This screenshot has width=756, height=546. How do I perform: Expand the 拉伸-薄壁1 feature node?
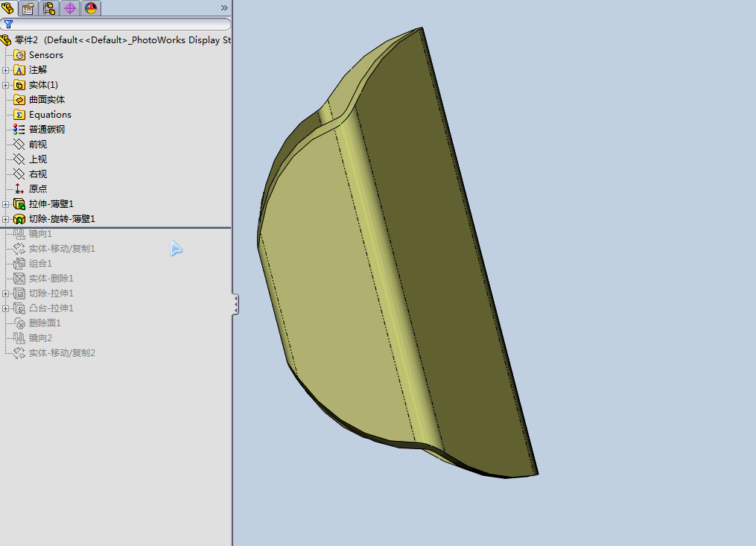click(x=6, y=205)
